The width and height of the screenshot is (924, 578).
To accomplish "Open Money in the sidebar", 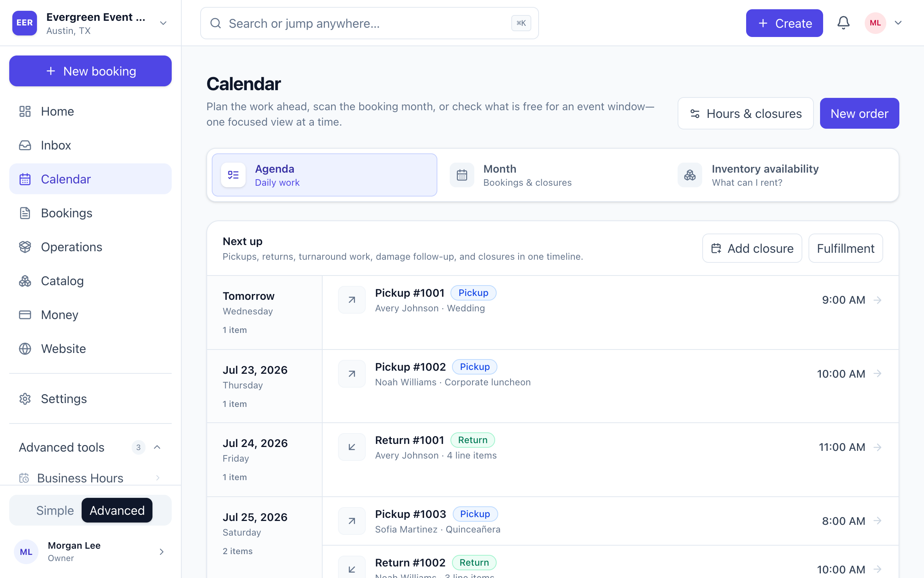I will tap(90, 315).
